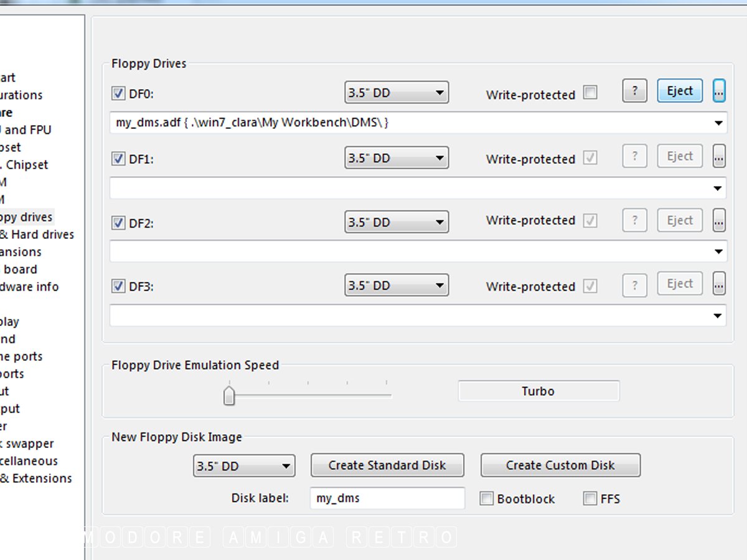This screenshot has height=560, width=747.
Task: Select Hard drives in the settings tree
Action: (x=37, y=235)
